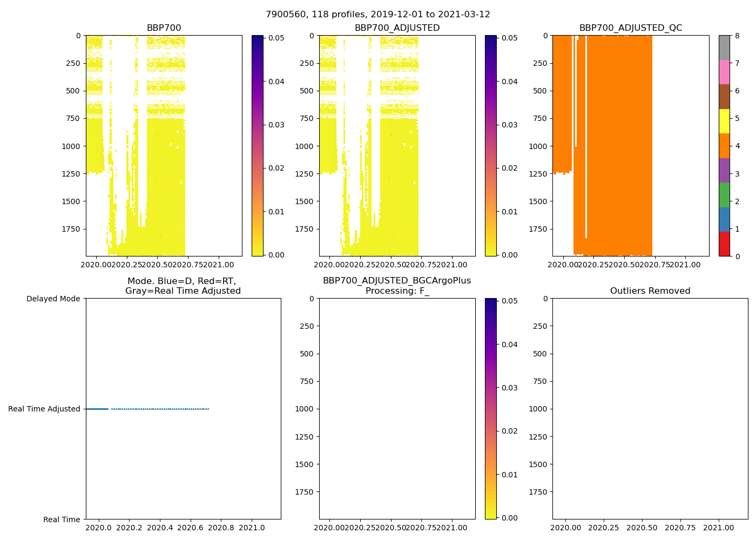This screenshot has height=540, width=756.
Task: Click the yellow segment of the QC colorbar
Action: coord(724,121)
